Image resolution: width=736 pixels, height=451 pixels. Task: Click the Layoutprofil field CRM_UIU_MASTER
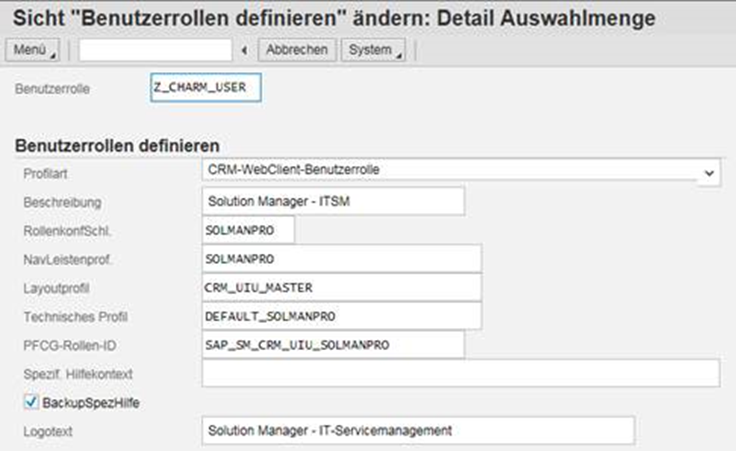tap(340, 287)
